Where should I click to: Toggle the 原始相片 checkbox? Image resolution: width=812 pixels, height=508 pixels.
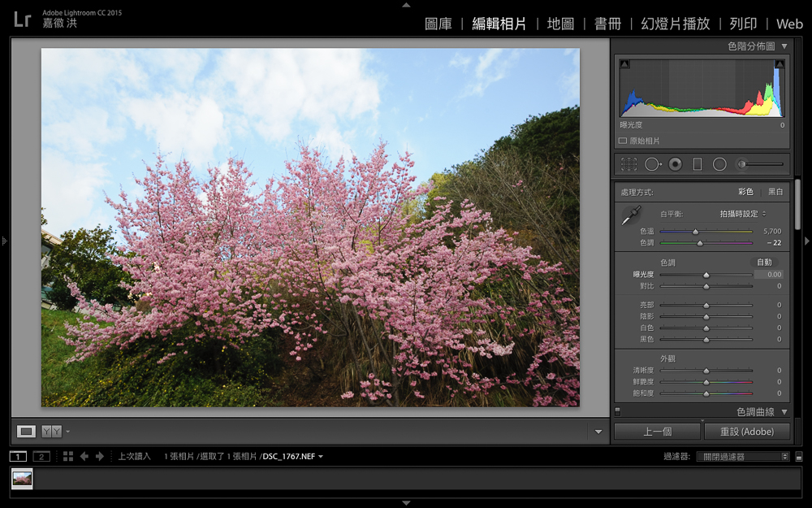(x=623, y=141)
